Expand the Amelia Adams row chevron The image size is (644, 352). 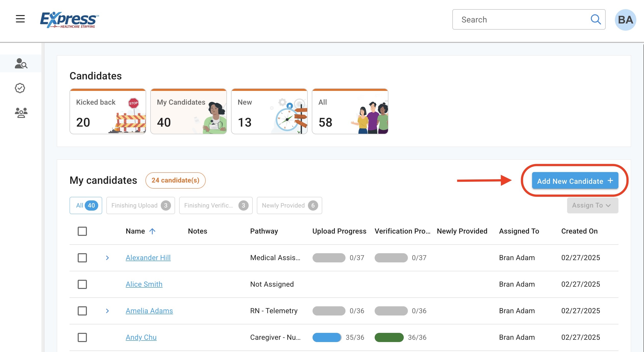(x=107, y=311)
